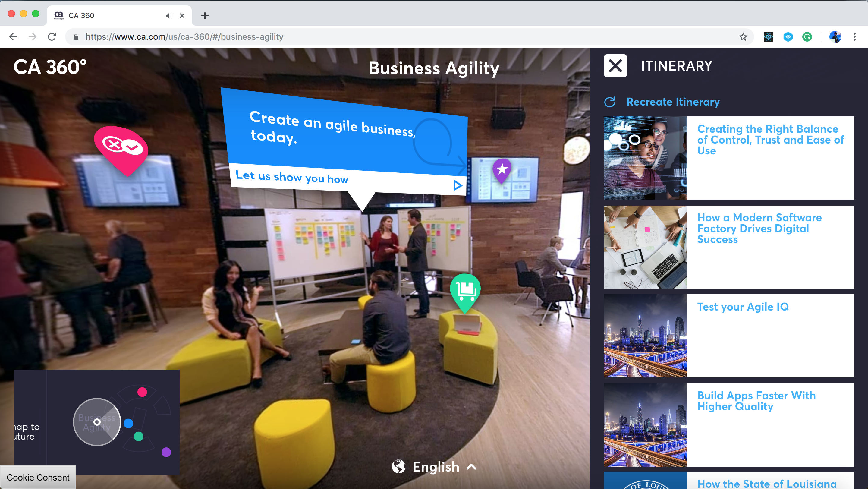Open the Grammarly extension icon
The height and width of the screenshot is (489, 868).
(807, 37)
